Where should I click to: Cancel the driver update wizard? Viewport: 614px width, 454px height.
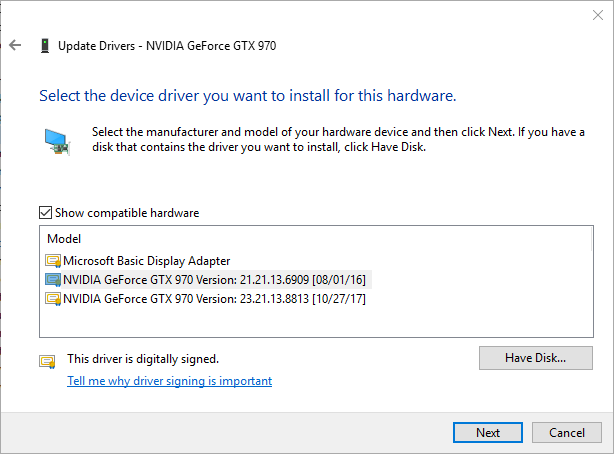[567, 432]
